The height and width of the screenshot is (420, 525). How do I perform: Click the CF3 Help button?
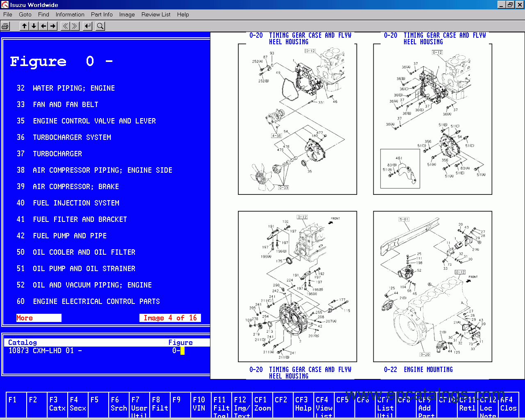[304, 404]
